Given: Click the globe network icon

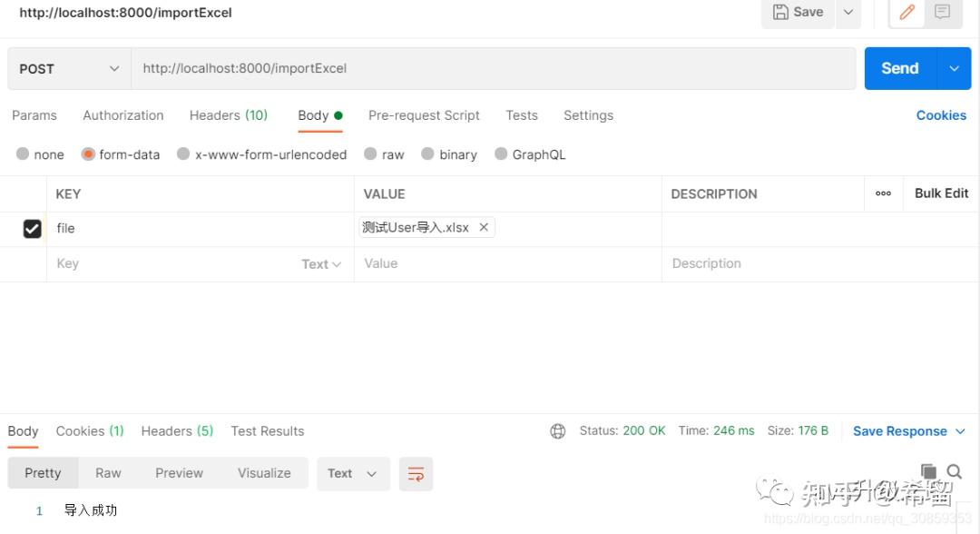Looking at the screenshot, I should [x=557, y=431].
